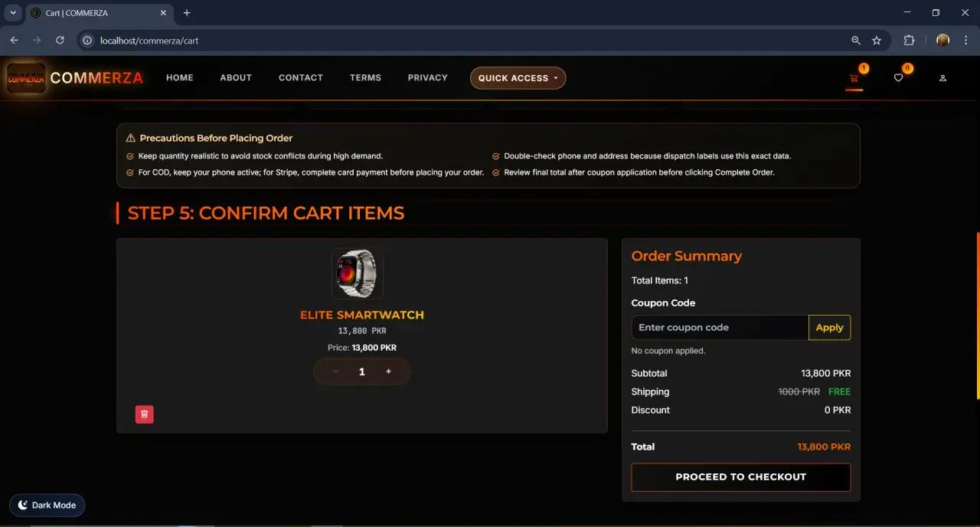
Task: Click 'Step 5: Confirm Cart Items' heading
Action: (266, 213)
